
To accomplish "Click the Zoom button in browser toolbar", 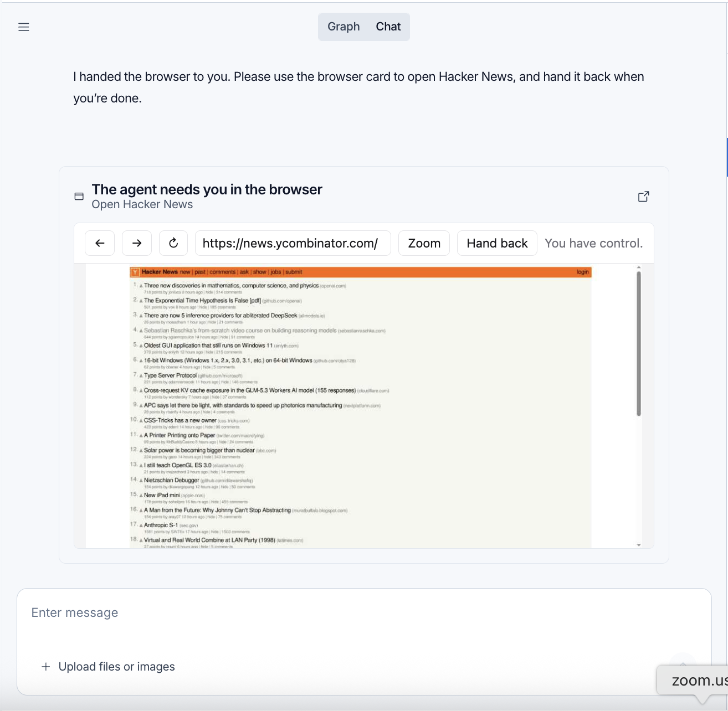I will pyautogui.click(x=424, y=243).
